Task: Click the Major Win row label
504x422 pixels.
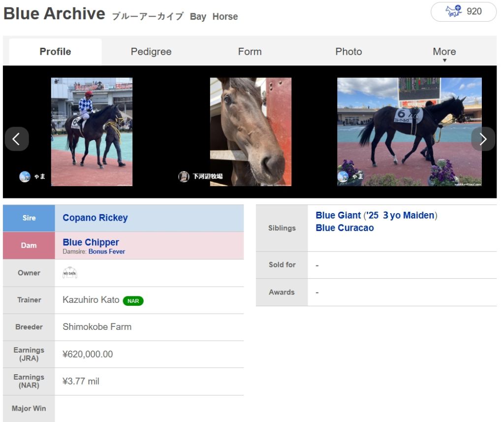Action: [x=29, y=409]
